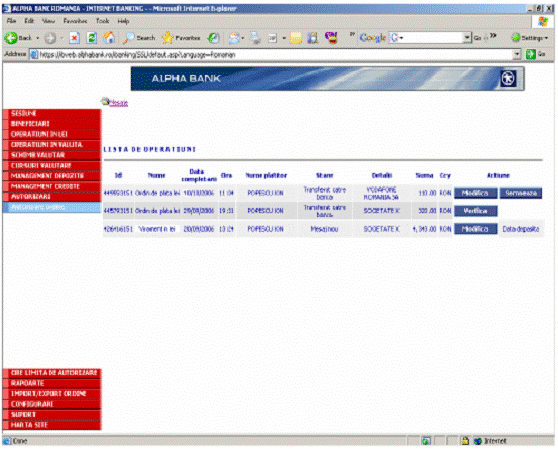Click Modifica for the VODAFONE ROMANIA row
This screenshot has height=450, width=558.
coord(475,193)
